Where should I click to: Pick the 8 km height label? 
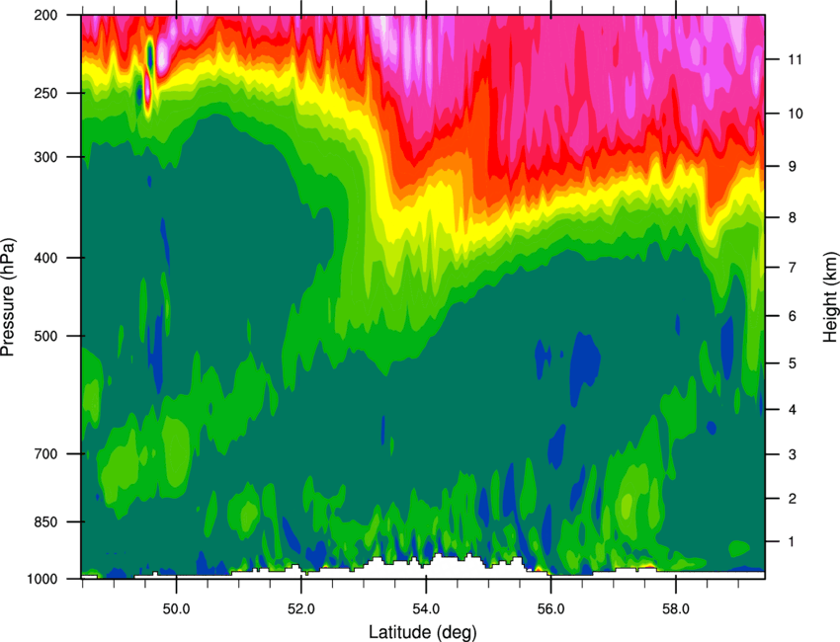[x=793, y=217]
